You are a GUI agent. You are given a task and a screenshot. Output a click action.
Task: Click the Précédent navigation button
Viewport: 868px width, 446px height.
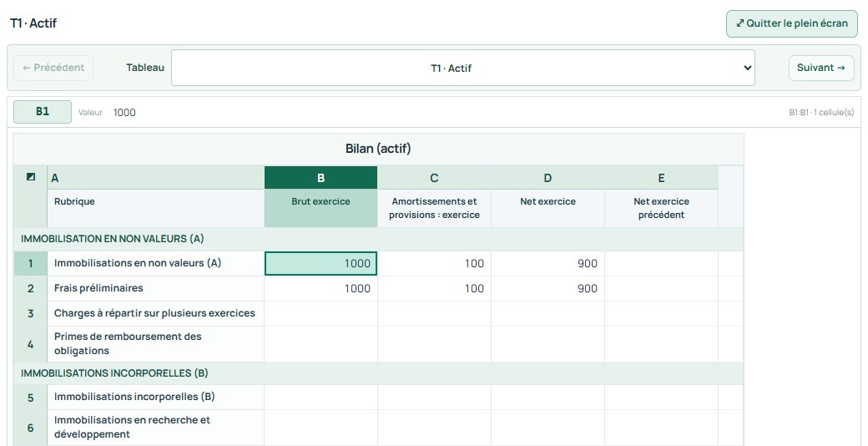click(x=53, y=68)
